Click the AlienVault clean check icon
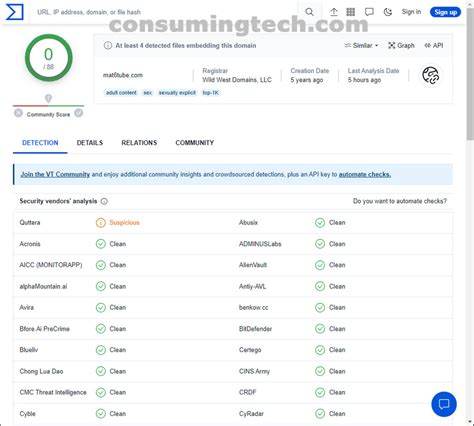Viewport: 474px width, 426px height. click(320, 265)
